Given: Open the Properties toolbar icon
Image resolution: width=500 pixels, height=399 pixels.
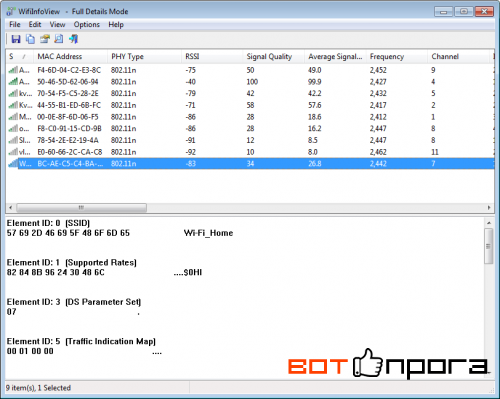Looking at the screenshot, I should point(45,39).
